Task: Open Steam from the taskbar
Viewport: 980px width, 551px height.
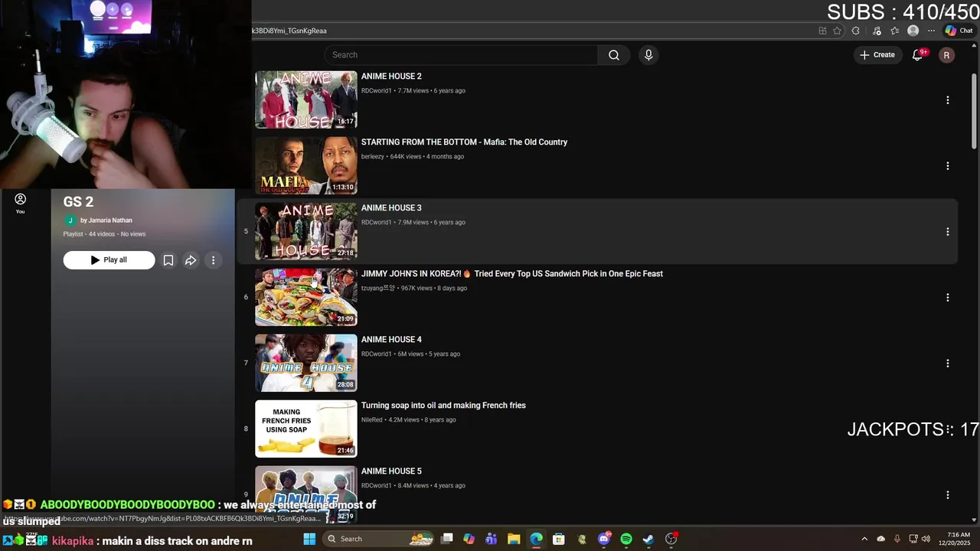Action: [648, 539]
